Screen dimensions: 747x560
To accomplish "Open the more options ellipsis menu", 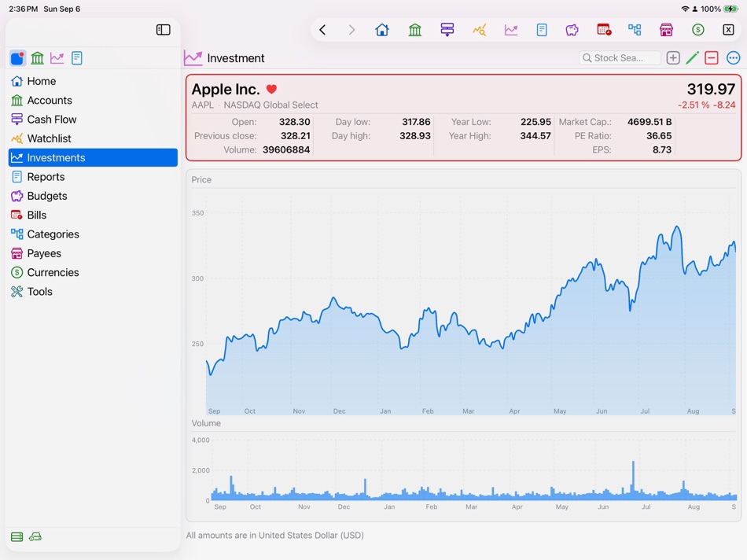I will click(x=733, y=57).
